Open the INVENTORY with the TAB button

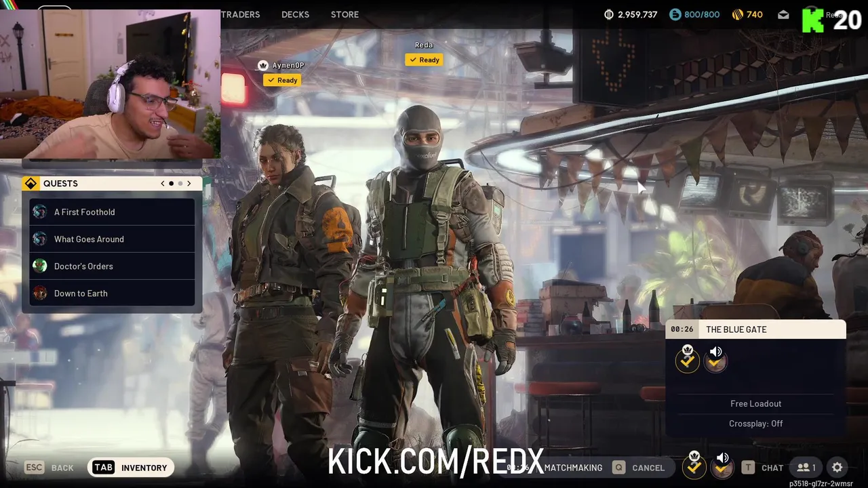pyautogui.click(x=130, y=468)
